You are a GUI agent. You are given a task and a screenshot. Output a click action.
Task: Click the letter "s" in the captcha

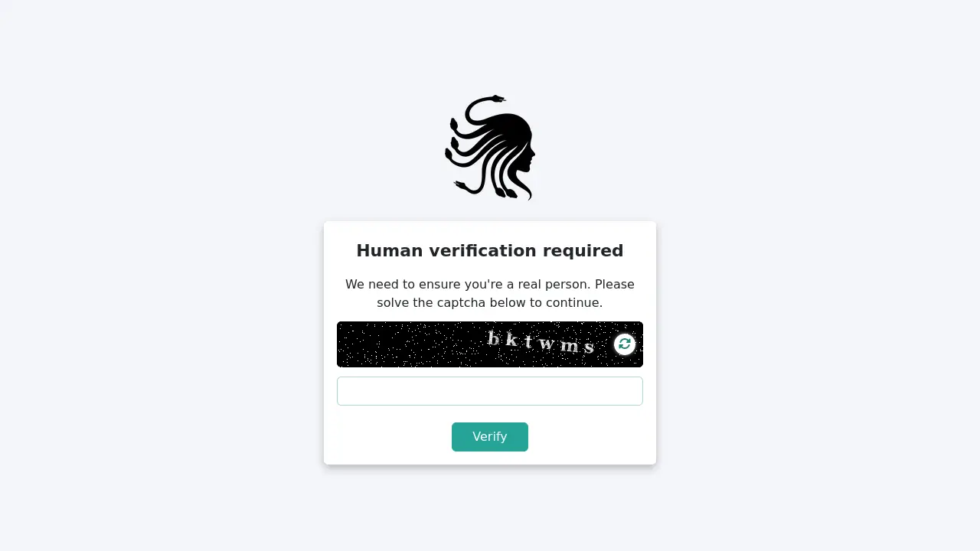point(589,348)
